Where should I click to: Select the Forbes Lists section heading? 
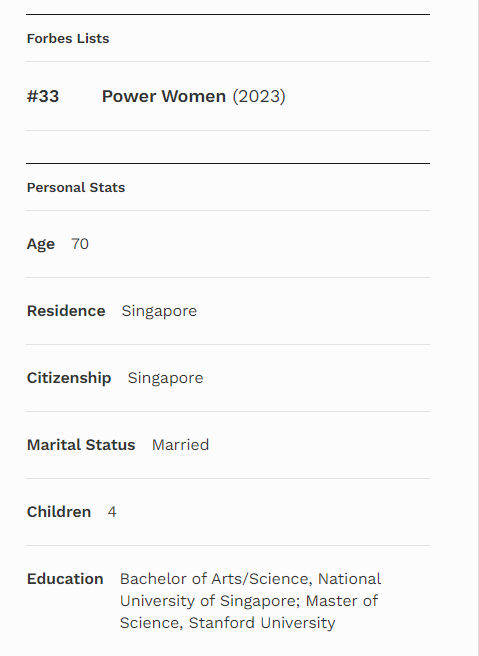(x=68, y=38)
